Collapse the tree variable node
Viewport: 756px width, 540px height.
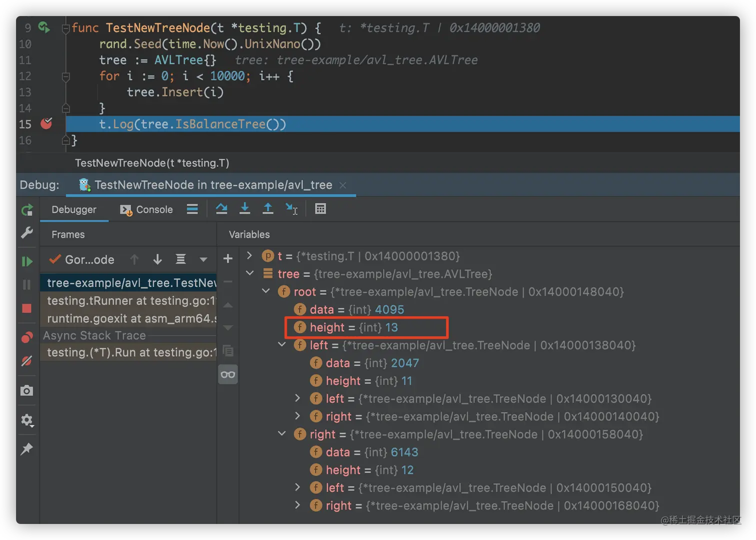[249, 273]
